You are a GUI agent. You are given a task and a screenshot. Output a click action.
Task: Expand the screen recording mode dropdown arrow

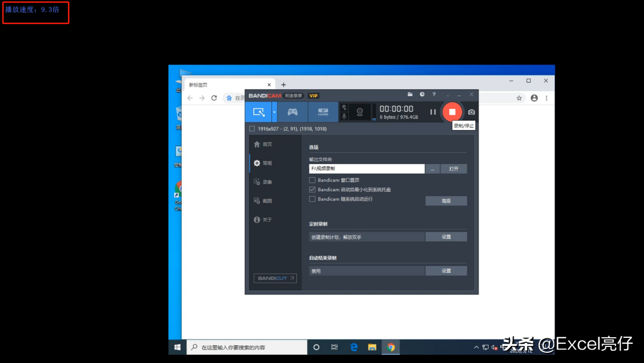tap(275, 112)
